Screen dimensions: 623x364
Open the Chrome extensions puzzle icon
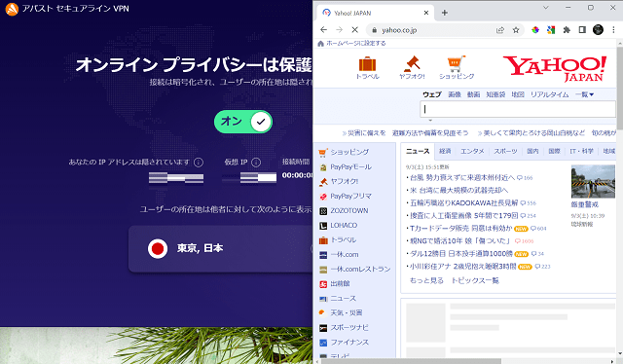tap(567, 30)
